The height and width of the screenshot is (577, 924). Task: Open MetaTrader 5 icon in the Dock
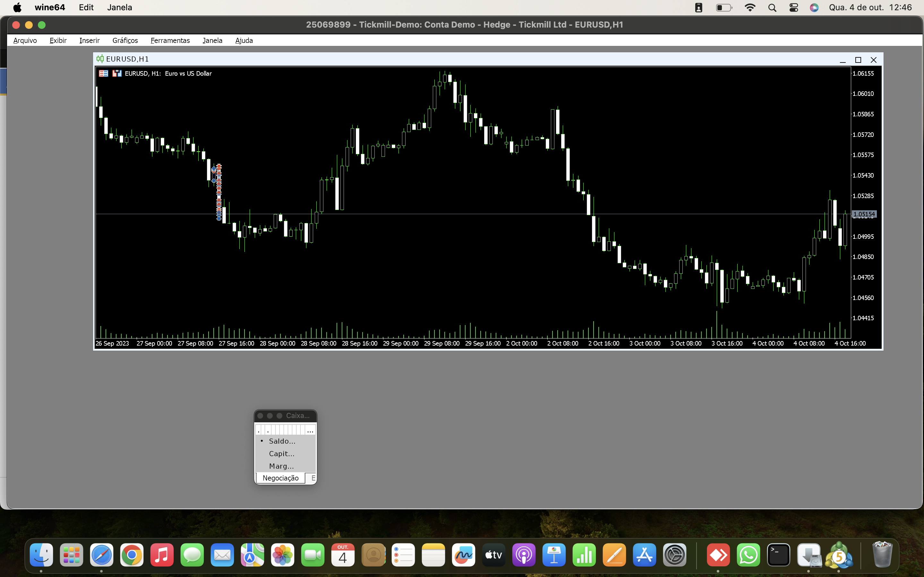(838, 555)
